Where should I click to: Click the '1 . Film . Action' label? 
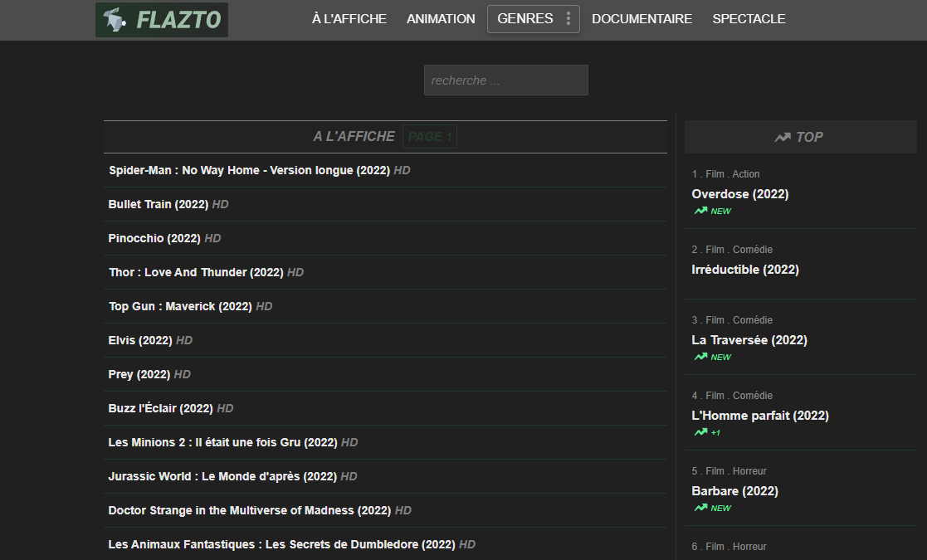point(725,174)
